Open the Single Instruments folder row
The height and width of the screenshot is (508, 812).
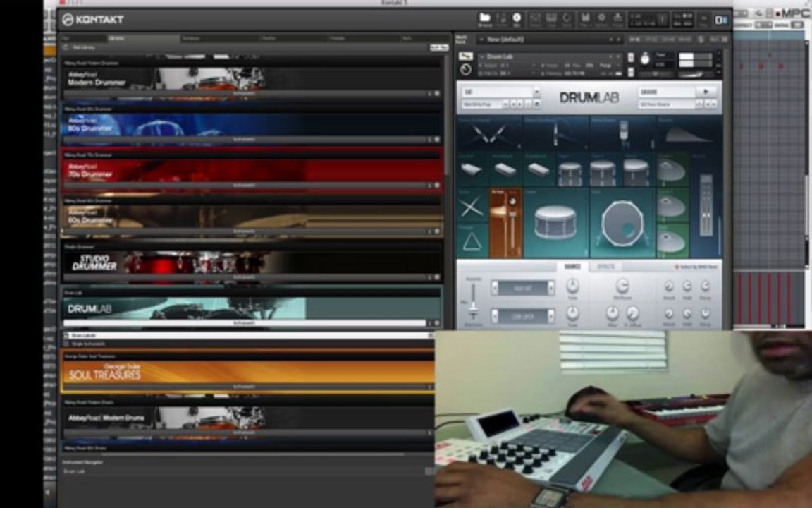pyautogui.click(x=247, y=344)
